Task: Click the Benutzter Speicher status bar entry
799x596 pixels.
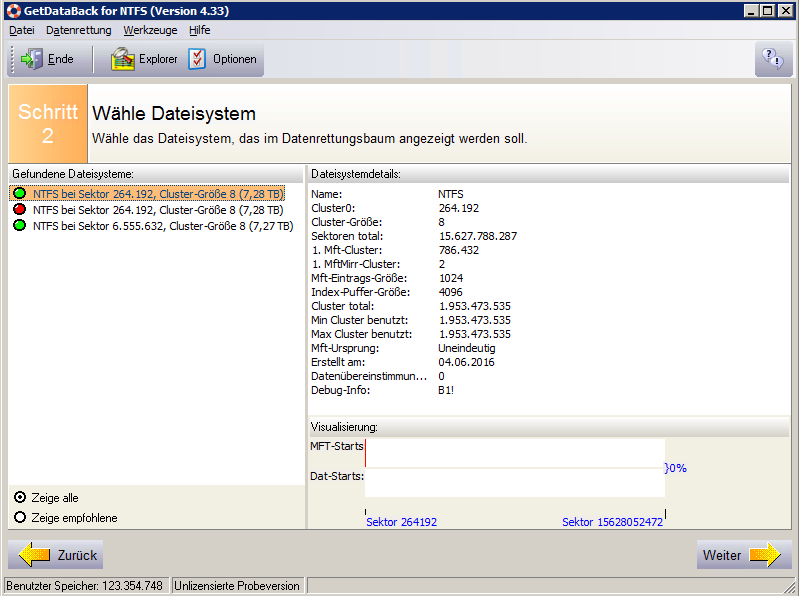Action: pyautogui.click(x=85, y=586)
